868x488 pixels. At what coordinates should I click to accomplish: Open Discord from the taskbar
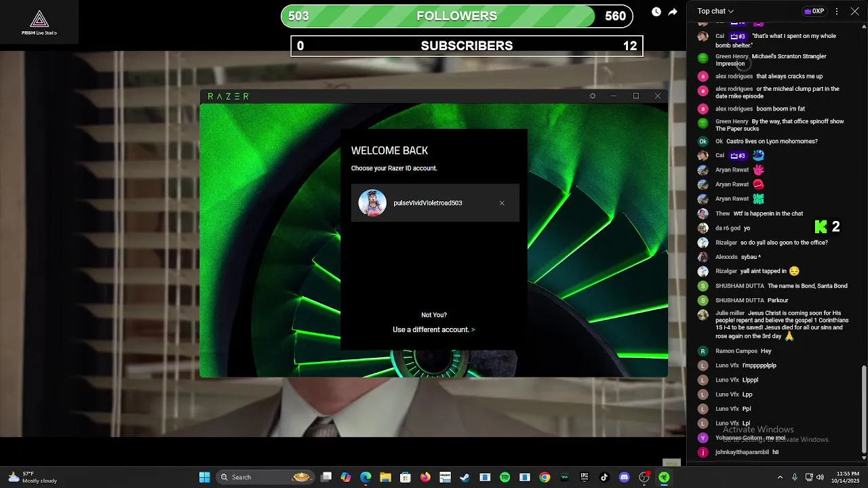point(625,477)
